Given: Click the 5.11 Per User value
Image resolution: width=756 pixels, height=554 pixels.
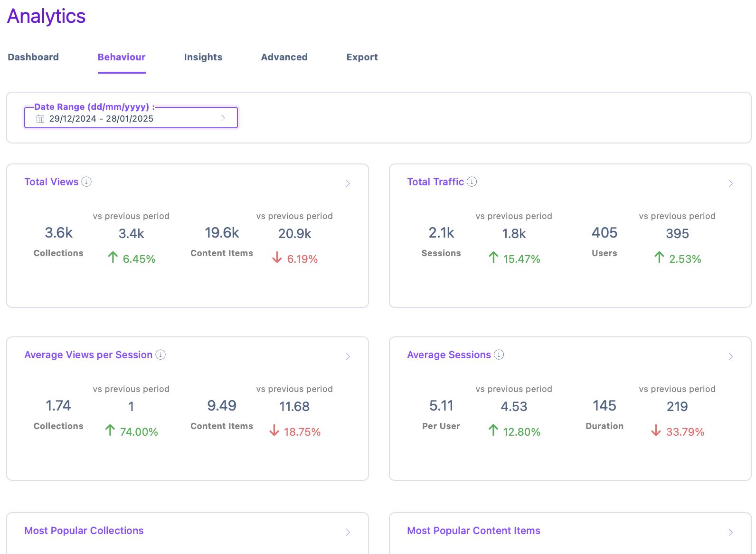Looking at the screenshot, I should [441, 406].
